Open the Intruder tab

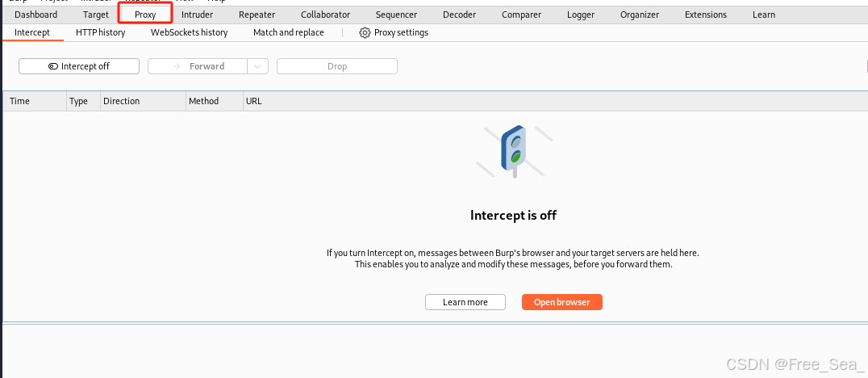pos(197,15)
